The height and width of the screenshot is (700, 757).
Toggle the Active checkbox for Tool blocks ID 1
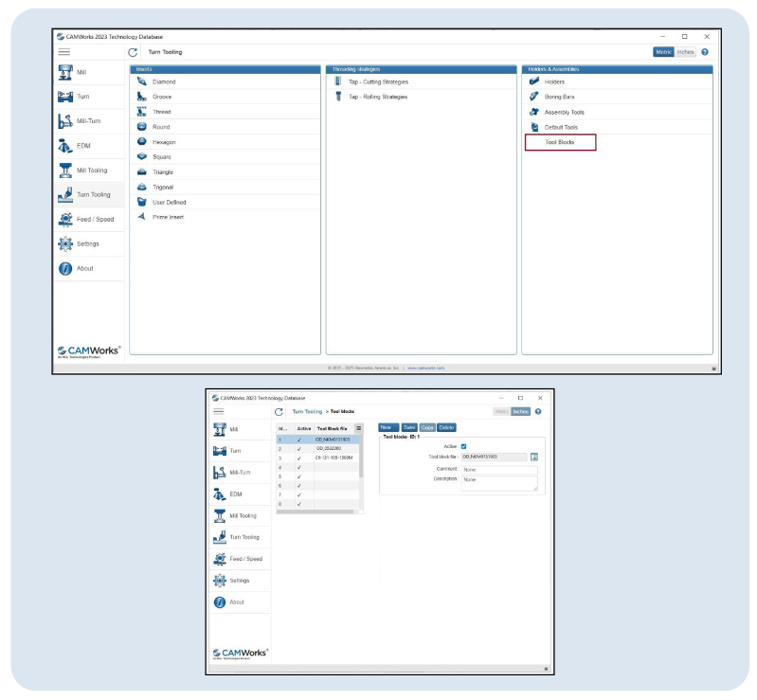pos(463,446)
